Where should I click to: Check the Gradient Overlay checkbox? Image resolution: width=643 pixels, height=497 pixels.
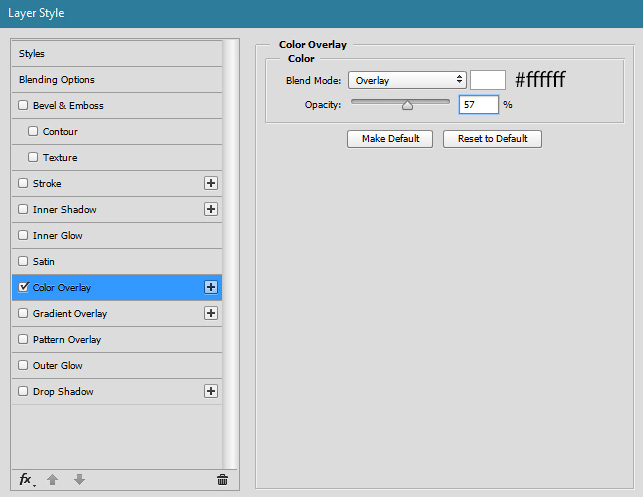23,313
